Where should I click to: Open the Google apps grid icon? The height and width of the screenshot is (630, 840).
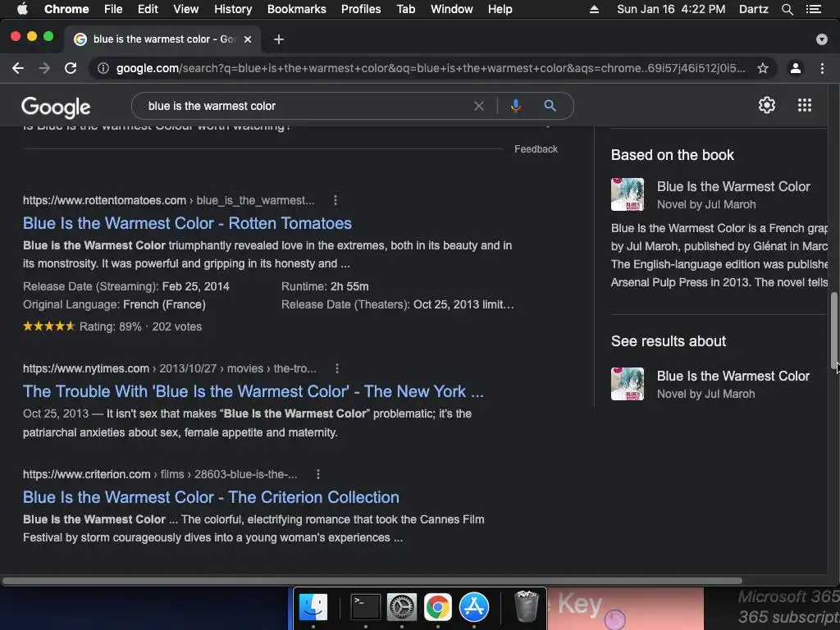[805, 105]
